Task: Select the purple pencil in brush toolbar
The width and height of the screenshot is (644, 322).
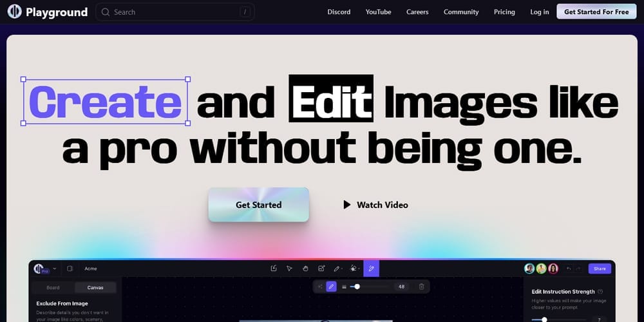Action: [332, 287]
